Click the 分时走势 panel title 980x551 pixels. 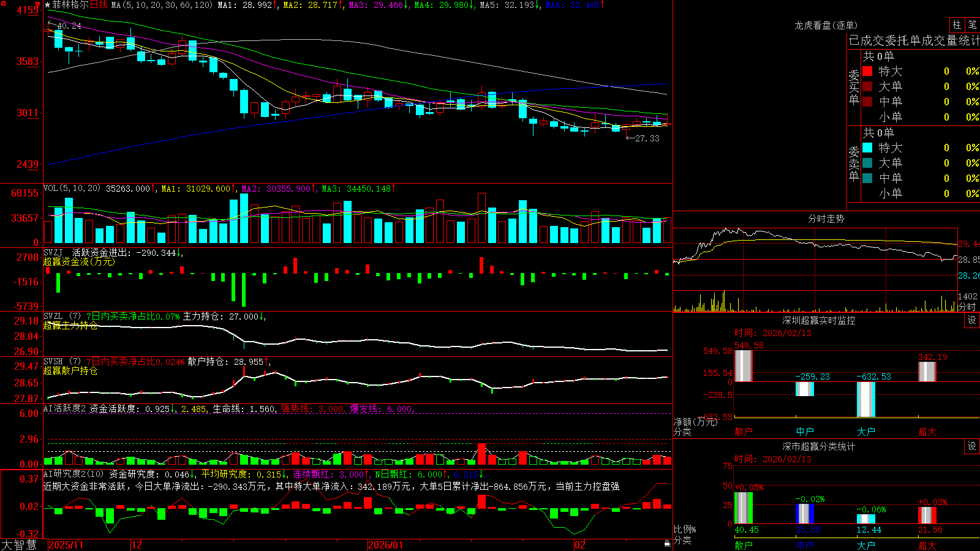(x=826, y=219)
